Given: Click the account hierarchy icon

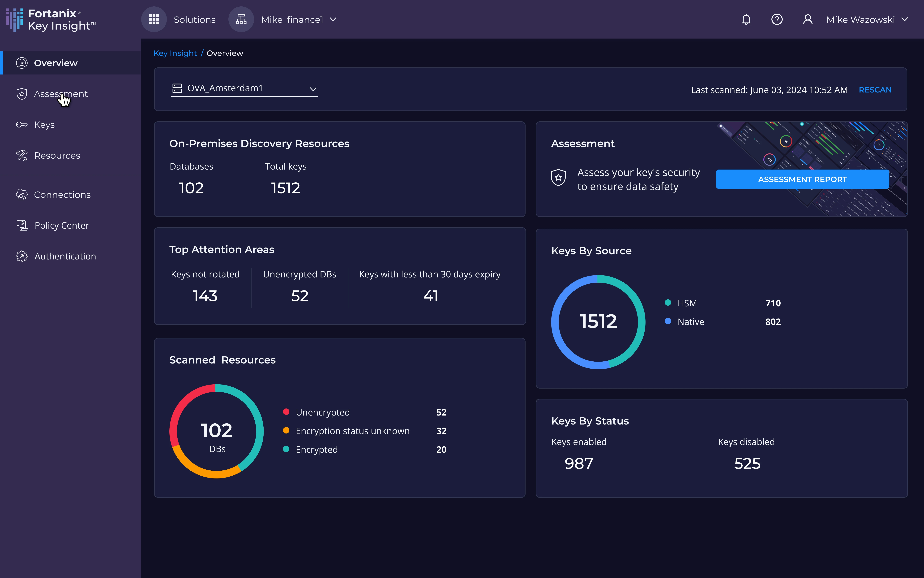Looking at the screenshot, I should (241, 19).
